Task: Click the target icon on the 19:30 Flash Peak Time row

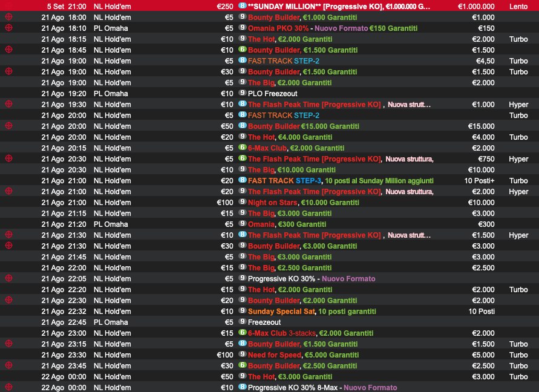Action: tap(9, 104)
